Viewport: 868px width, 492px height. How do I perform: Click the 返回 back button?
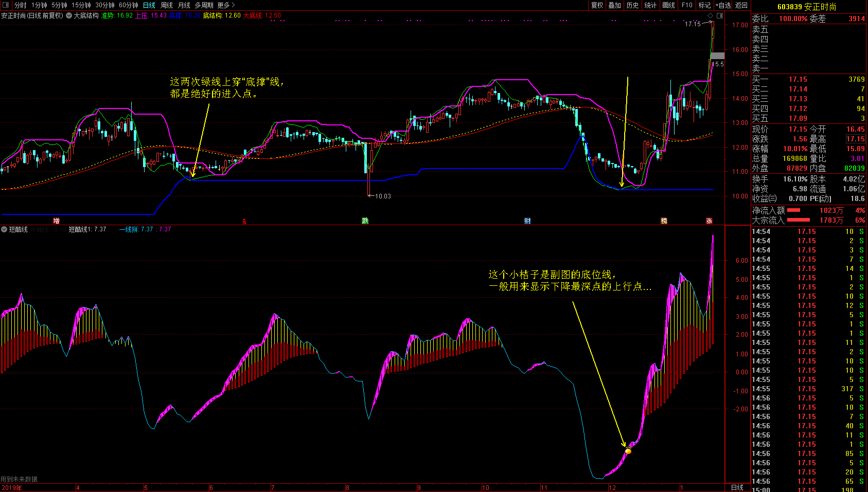(741, 5)
